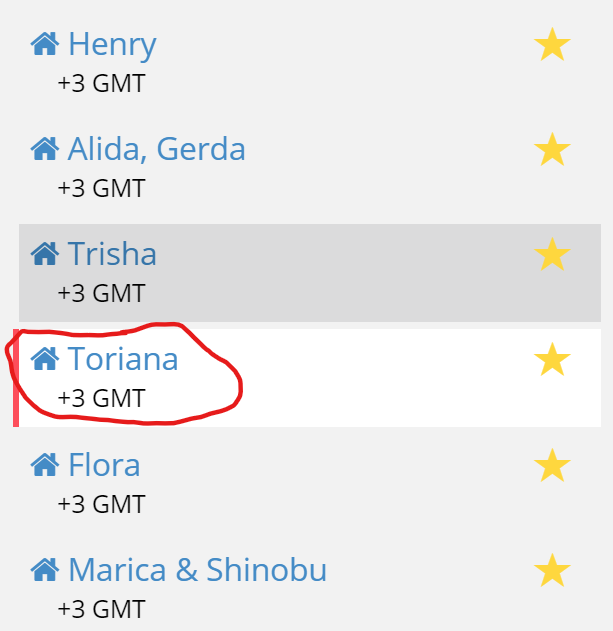
Task: Click the home icon beside Toriana
Action: pyautogui.click(x=45, y=359)
